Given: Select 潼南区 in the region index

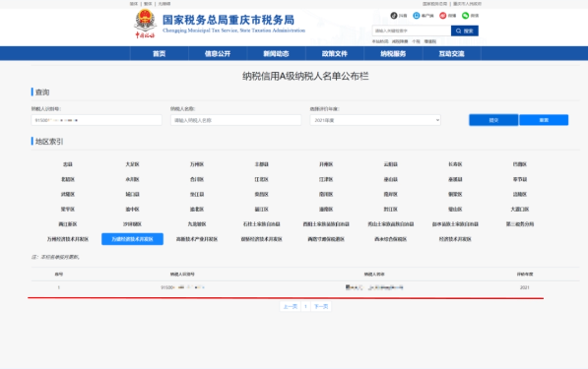Looking at the screenshot, I should [x=326, y=210].
